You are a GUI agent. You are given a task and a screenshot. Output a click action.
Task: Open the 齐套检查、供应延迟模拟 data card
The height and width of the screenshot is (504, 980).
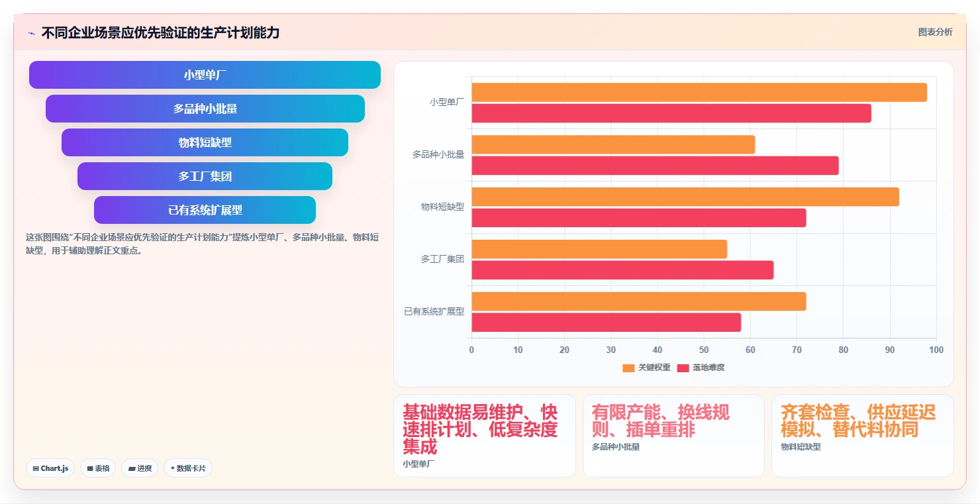coord(863,436)
